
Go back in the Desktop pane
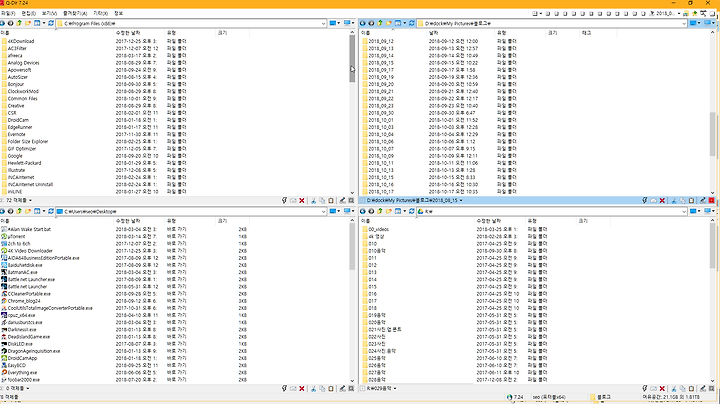click(x=2, y=211)
